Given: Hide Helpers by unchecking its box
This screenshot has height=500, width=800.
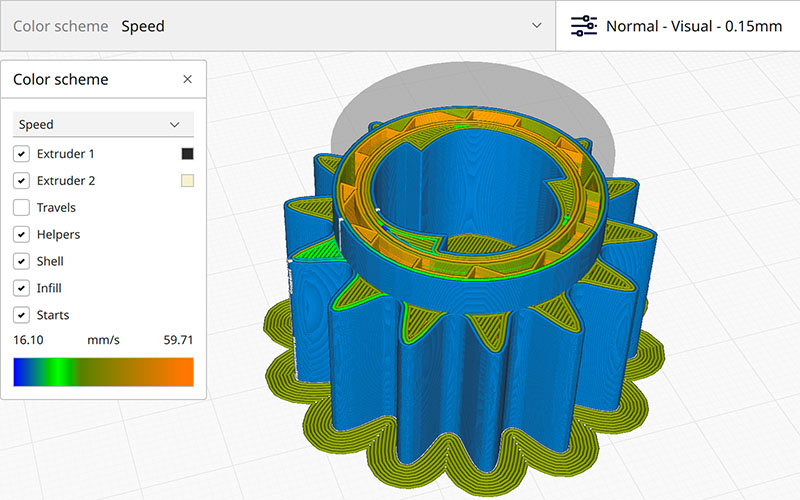Looking at the screenshot, I should point(21,235).
